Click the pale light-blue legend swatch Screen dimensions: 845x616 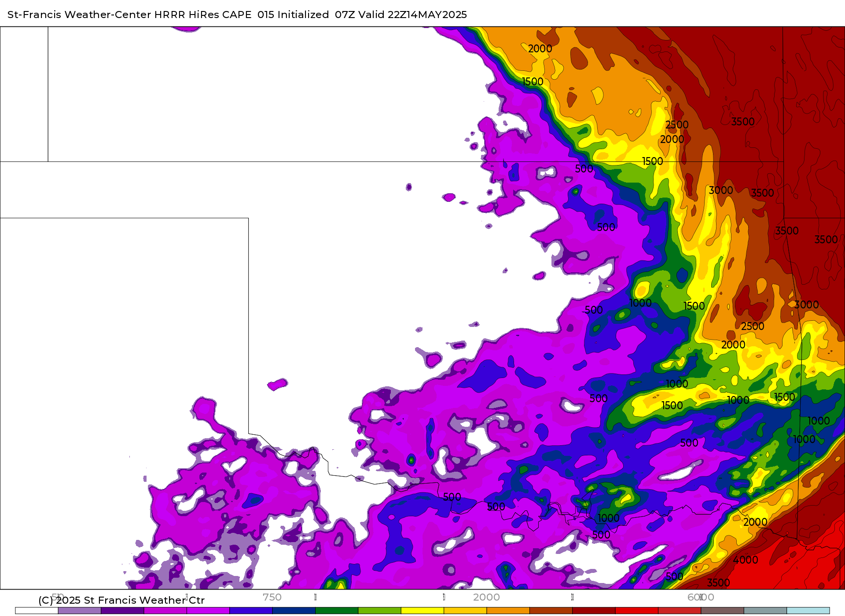808,611
